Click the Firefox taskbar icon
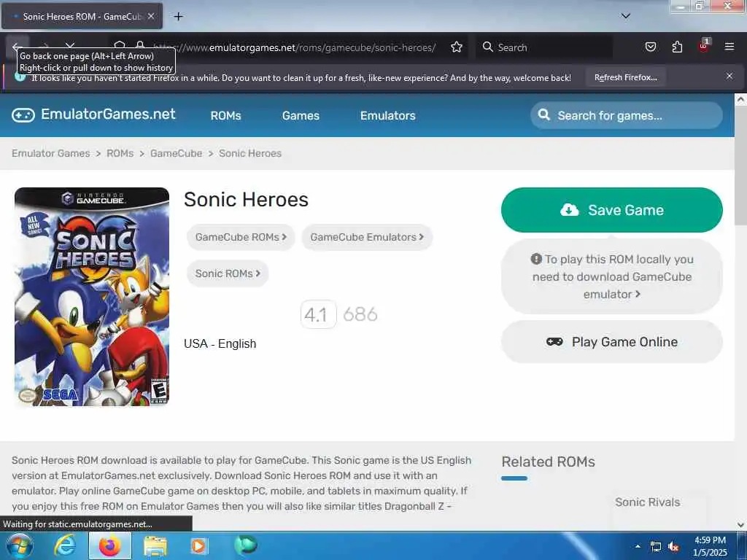 (109, 545)
